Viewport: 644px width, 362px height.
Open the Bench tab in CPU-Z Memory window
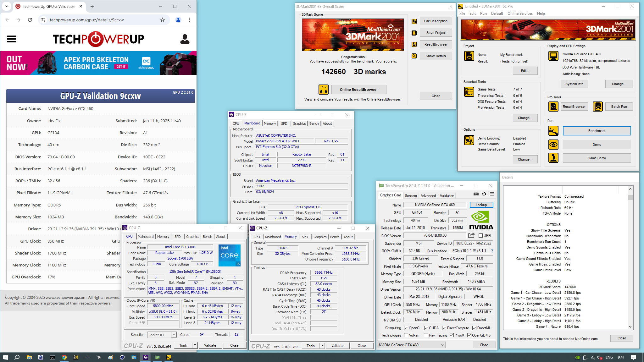[335, 237]
